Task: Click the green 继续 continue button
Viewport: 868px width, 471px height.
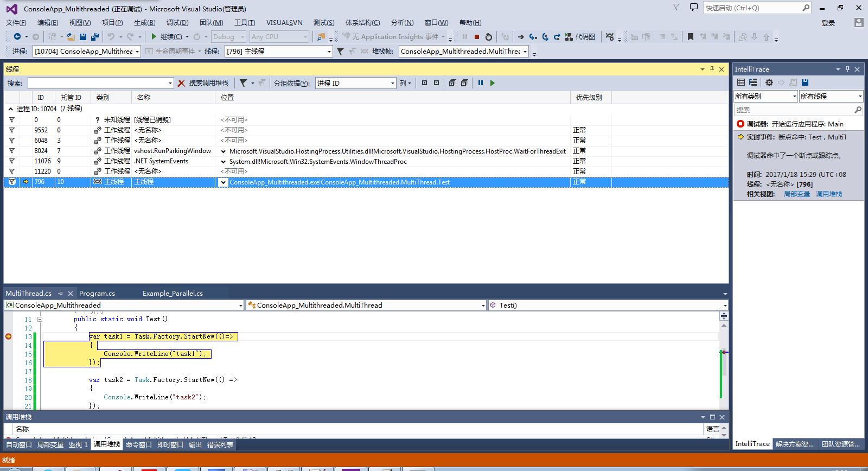Action: click(167, 37)
